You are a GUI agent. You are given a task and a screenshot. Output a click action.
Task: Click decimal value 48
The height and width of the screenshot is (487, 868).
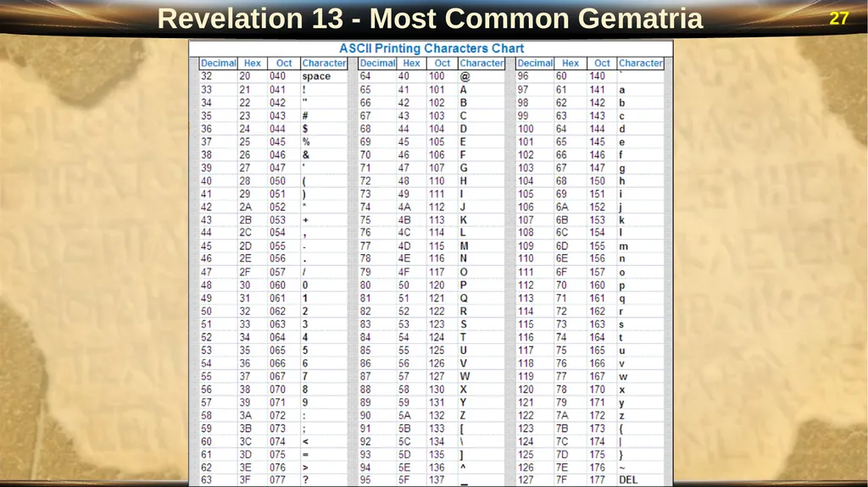pyautogui.click(x=206, y=285)
